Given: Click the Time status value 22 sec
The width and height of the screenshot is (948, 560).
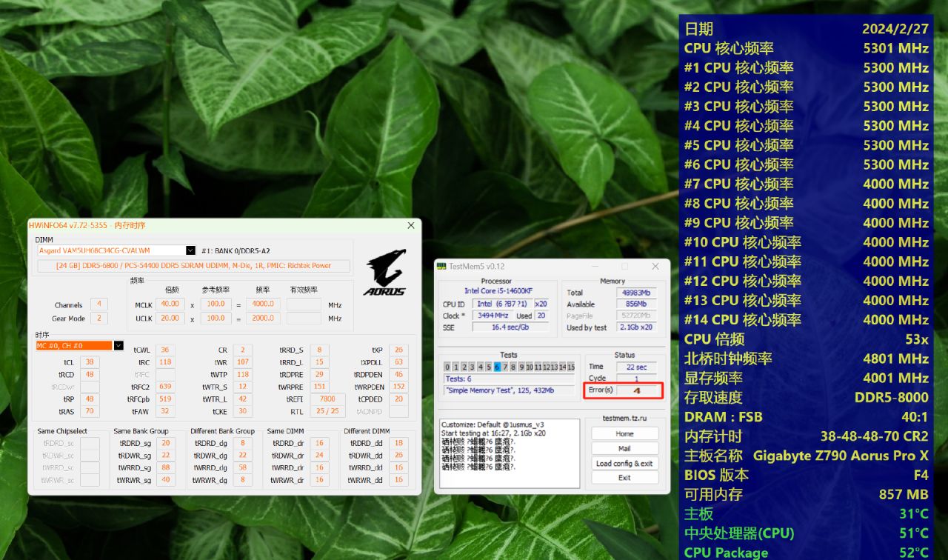Looking at the screenshot, I should point(636,367).
